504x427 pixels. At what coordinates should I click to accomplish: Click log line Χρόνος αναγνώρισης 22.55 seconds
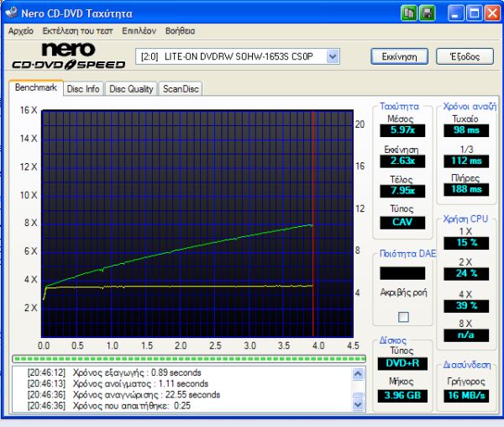pyautogui.click(x=123, y=394)
